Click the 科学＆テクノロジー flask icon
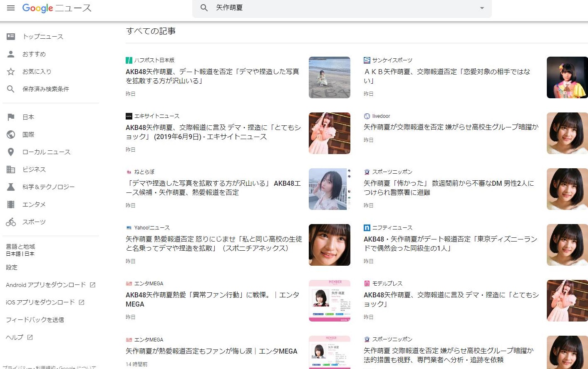The image size is (588, 369). pyautogui.click(x=11, y=187)
